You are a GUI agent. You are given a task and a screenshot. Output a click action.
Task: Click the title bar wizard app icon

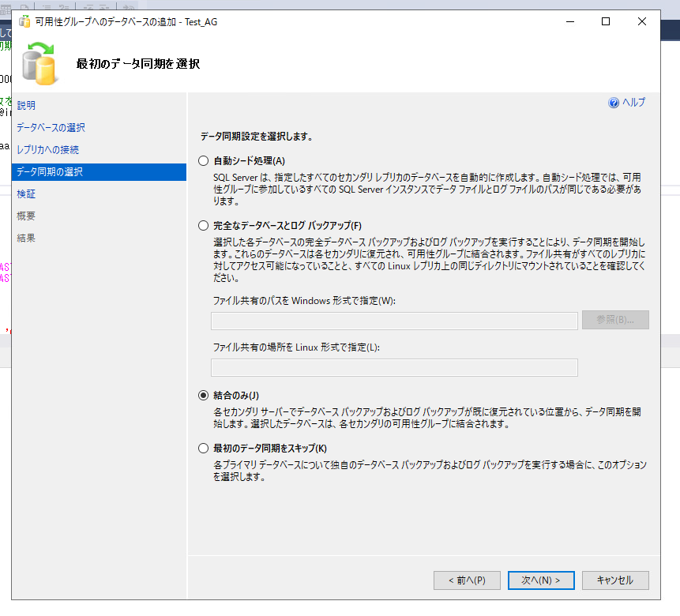click(24, 21)
